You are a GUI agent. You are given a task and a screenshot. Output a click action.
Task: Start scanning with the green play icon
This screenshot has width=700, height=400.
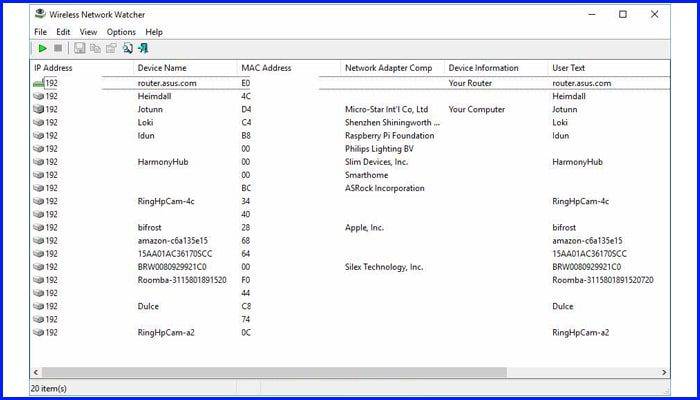point(42,48)
